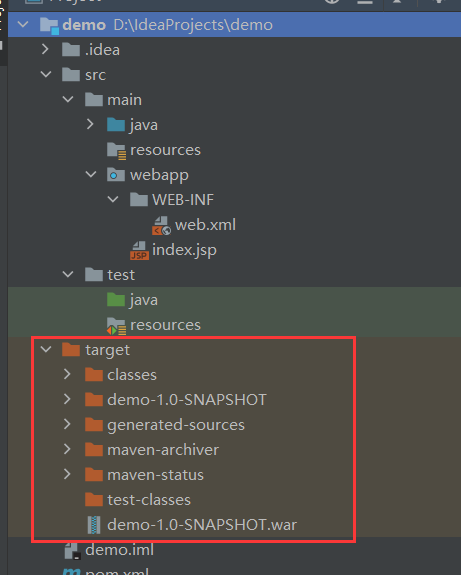Expand the classes folder under target
The image size is (461, 575).
pyautogui.click(x=67, y=374)
